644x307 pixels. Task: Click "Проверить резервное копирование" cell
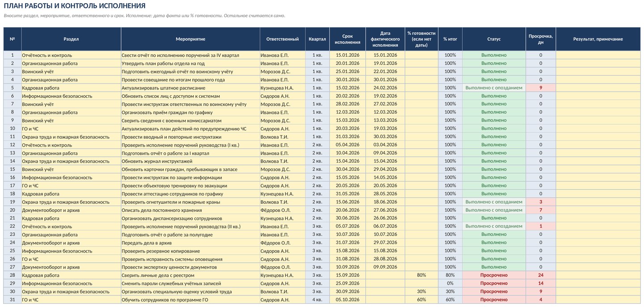point(191,251)
